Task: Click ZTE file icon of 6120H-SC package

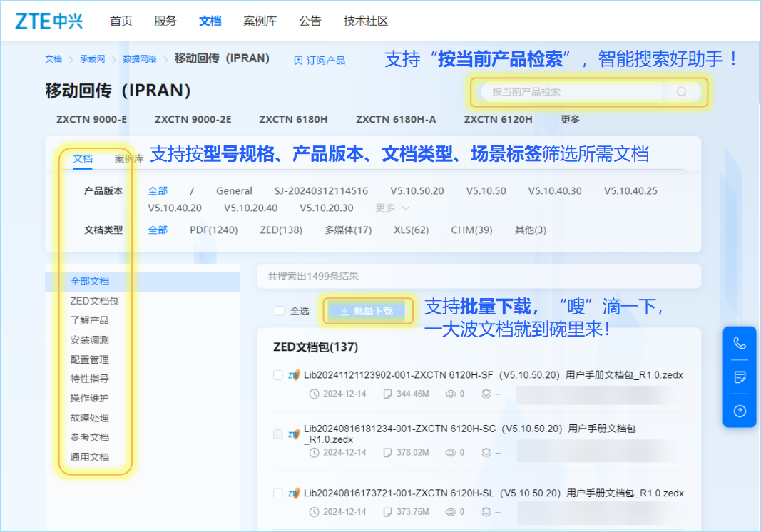Action: (294, 434)
